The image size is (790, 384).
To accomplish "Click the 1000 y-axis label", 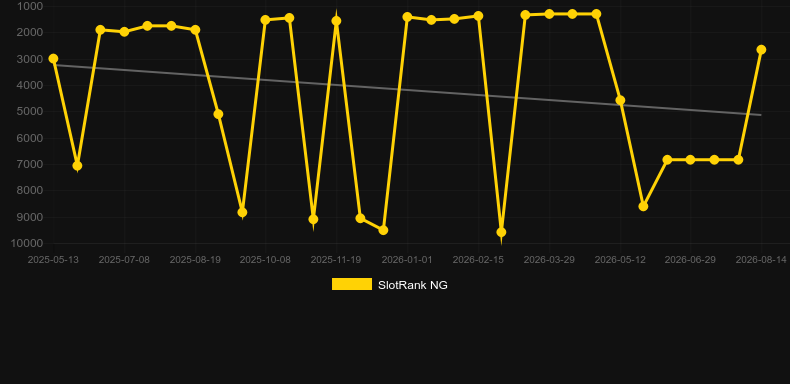I will [x=30, y=6].
